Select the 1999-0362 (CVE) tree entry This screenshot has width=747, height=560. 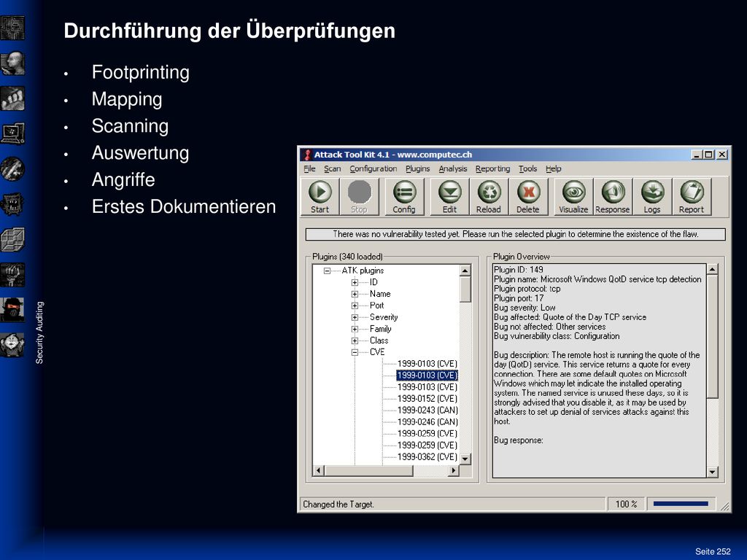pos(427,456)
